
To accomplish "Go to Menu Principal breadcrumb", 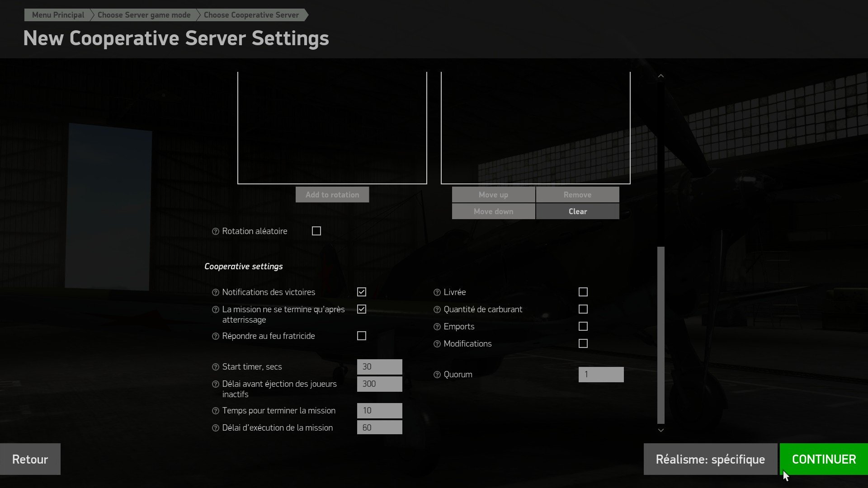I will click(58, 15).
